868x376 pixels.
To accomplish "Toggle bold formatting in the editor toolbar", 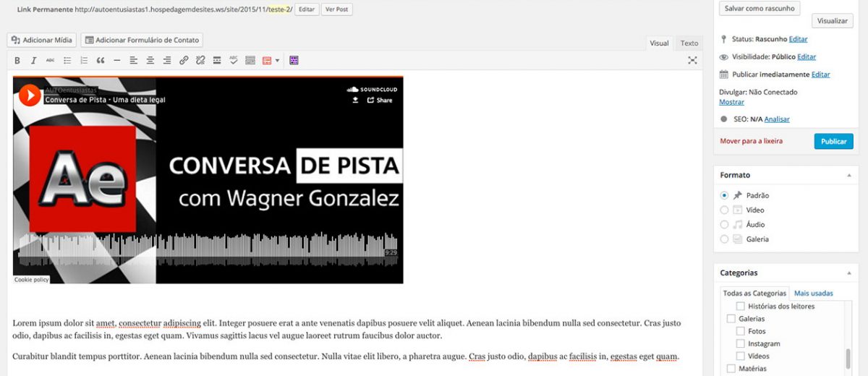I will click(17, 61).
